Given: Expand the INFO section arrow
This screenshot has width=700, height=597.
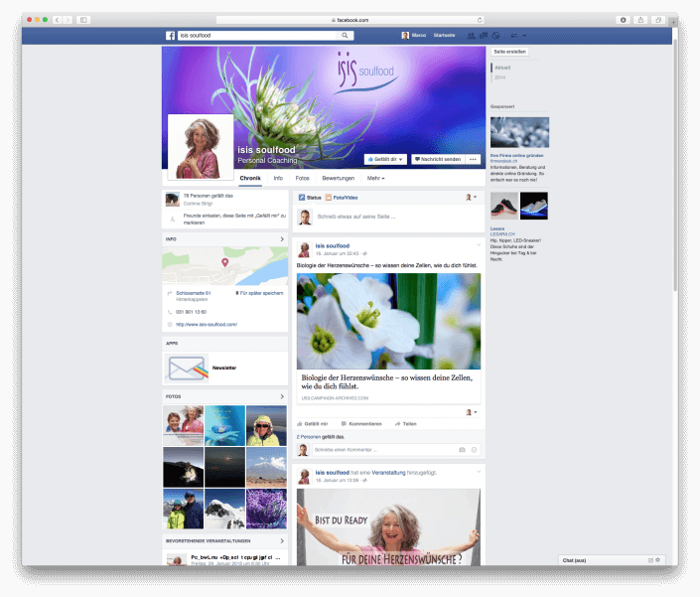Looking at the screenshot, I should [282, 239].
